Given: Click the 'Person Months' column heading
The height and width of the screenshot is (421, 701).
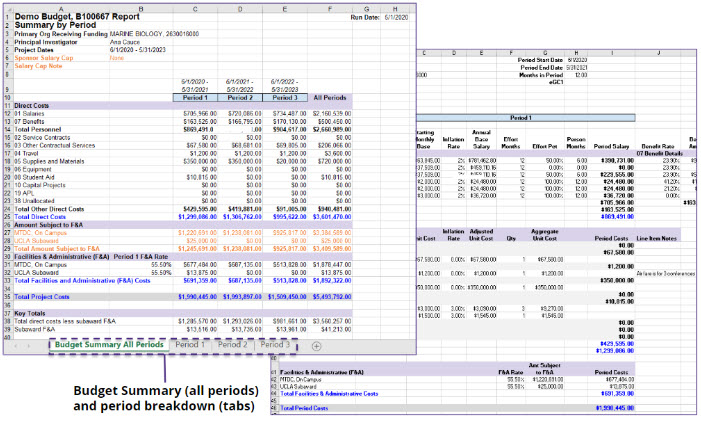Looking at the screenshot, I should [x=576, y=143].
